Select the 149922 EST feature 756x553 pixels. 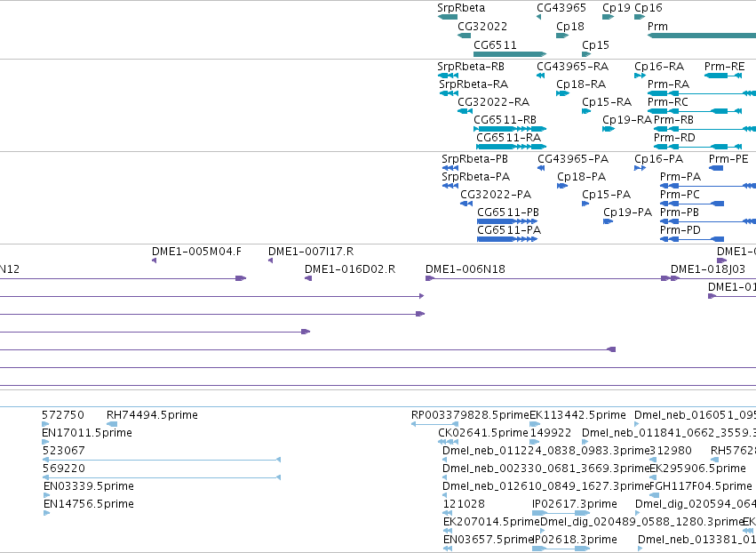tap(535, 442)
